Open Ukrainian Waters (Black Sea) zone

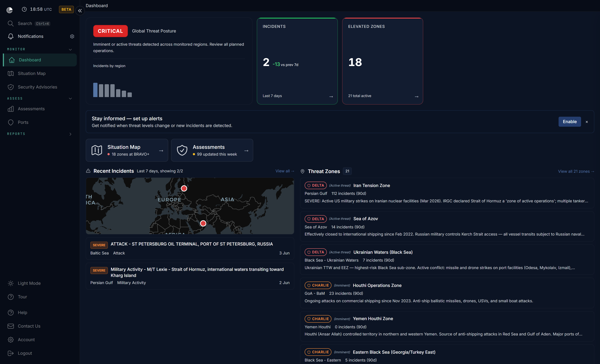[447, 260]
